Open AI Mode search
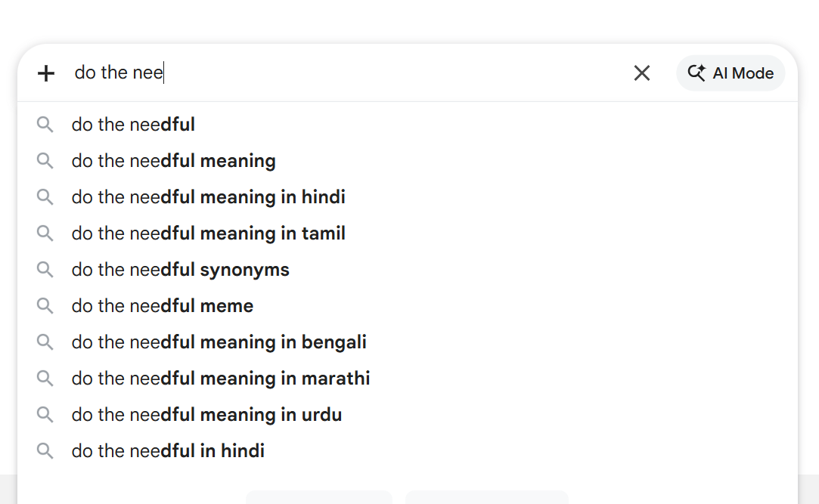Screen dimensions: 819x504 (731, 73)
